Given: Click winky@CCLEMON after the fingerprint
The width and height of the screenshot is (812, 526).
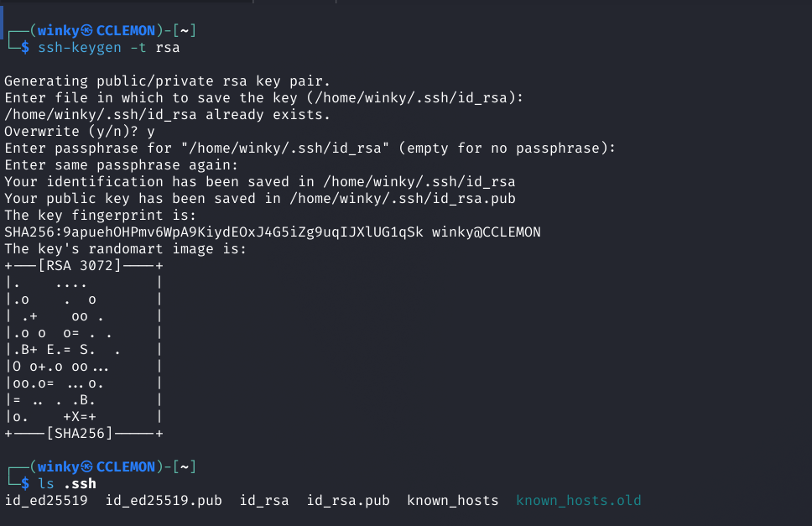Looking at the screenshot, I should pyautogui.click(x=487, y=232).
